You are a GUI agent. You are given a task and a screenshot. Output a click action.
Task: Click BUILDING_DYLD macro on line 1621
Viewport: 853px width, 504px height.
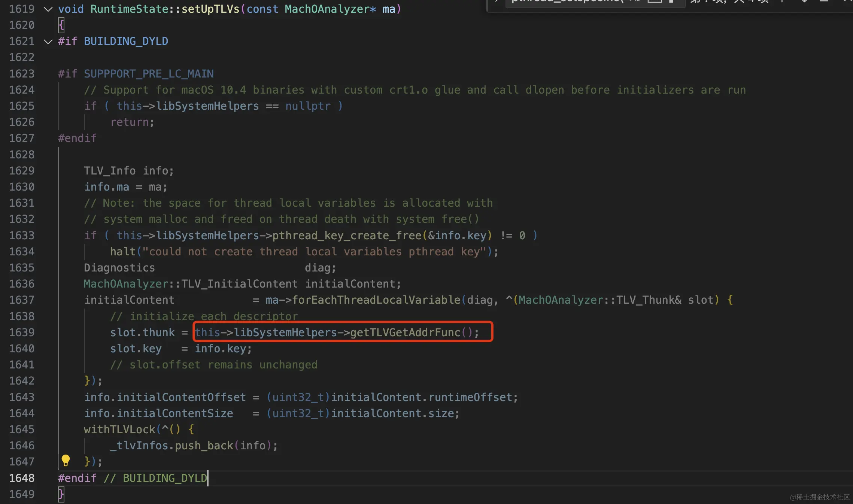pyautogui.click(x=126, y=41)
